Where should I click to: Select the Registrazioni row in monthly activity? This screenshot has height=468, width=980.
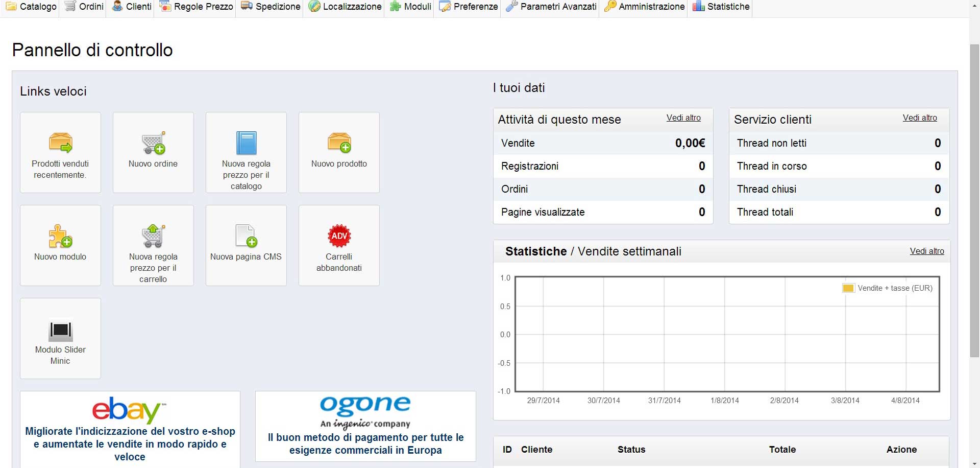point(603,166)
